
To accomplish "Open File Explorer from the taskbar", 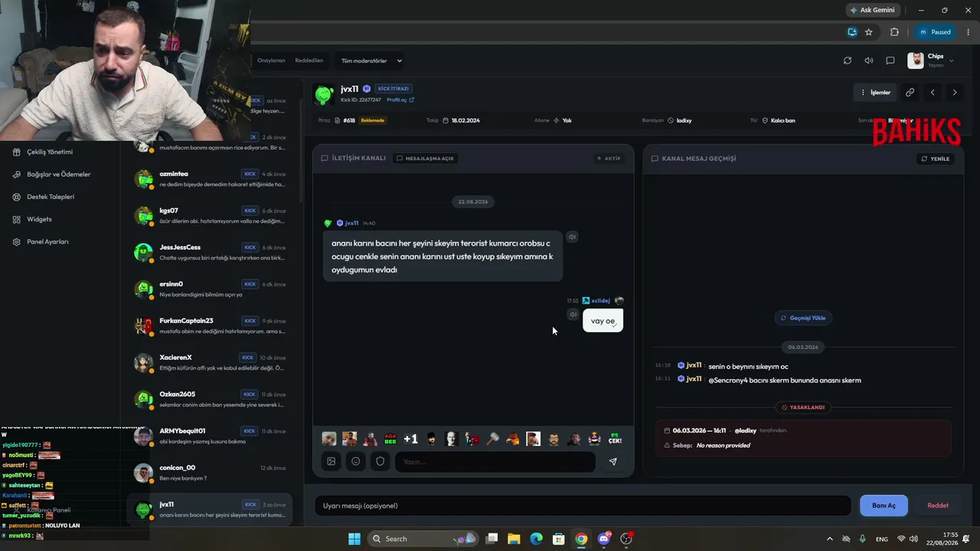I will [x=514, y=539].
